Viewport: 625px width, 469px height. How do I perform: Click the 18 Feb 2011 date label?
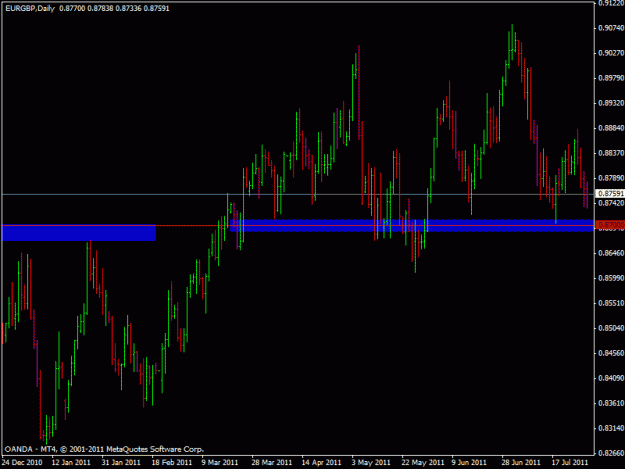(172, 463)
